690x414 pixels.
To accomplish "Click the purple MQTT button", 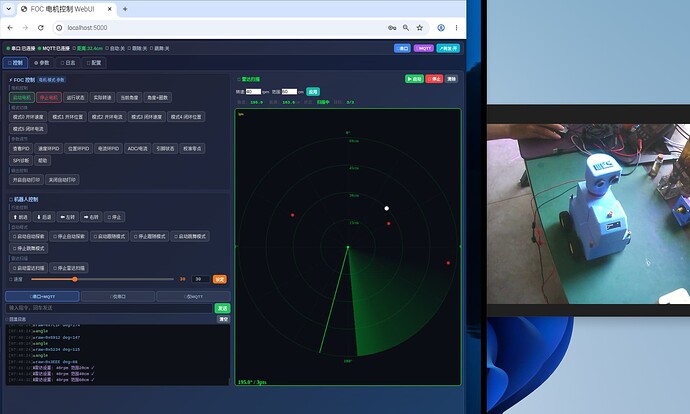I will pyautogui.click(x=423, y=48).
